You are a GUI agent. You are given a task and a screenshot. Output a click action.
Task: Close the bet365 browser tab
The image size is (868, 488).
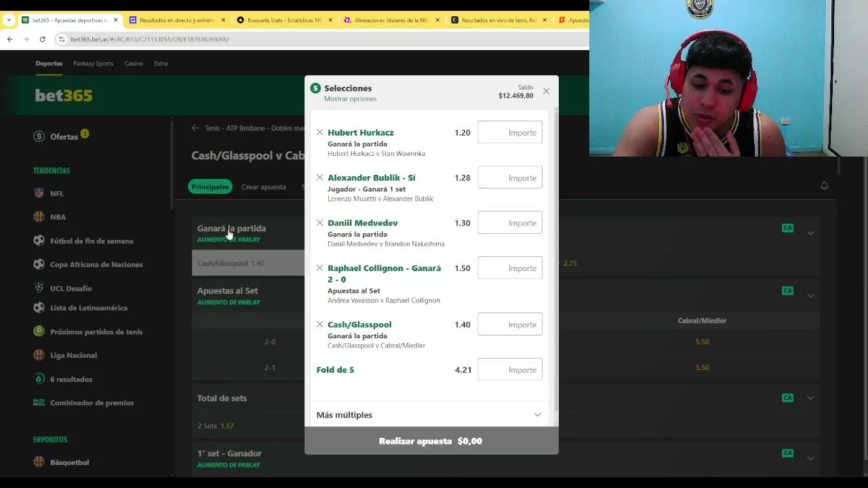(115, 20)
